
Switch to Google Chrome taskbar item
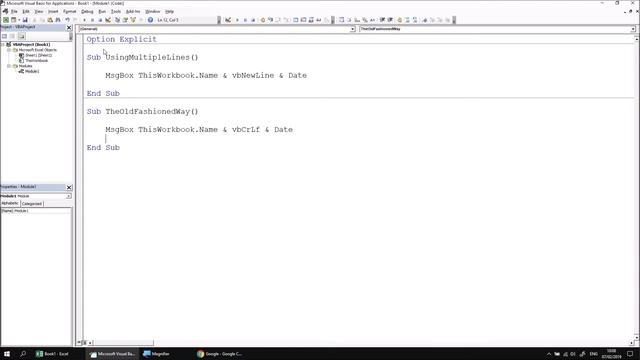(x=220, y=354)
